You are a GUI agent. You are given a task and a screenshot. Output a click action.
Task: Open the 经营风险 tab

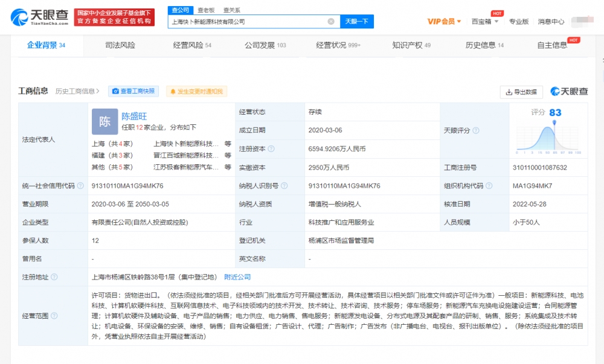click(192, 45)
